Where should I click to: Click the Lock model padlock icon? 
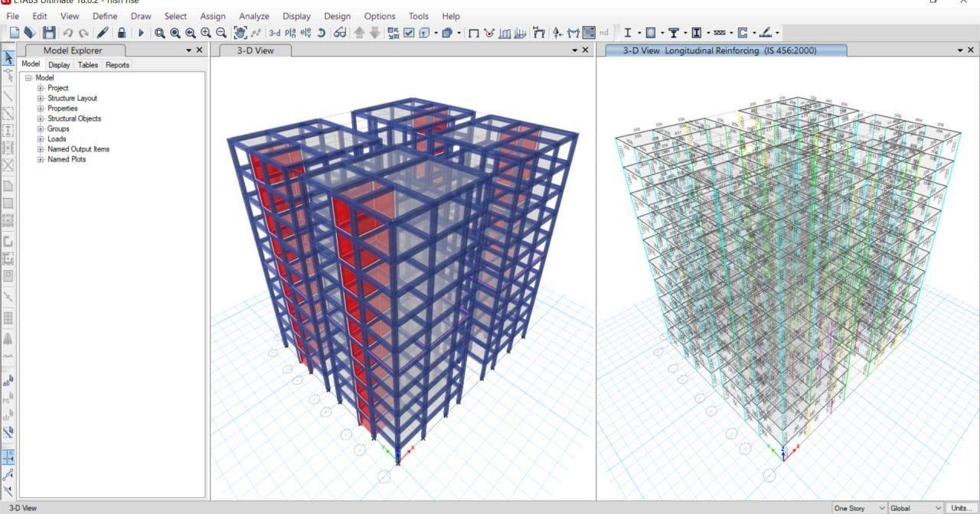[x=122, y=33]
